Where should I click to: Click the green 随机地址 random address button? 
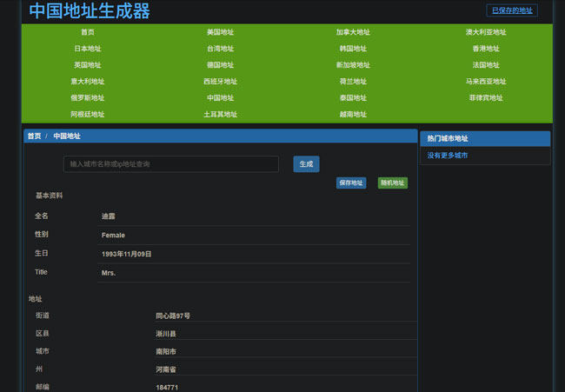392,183
